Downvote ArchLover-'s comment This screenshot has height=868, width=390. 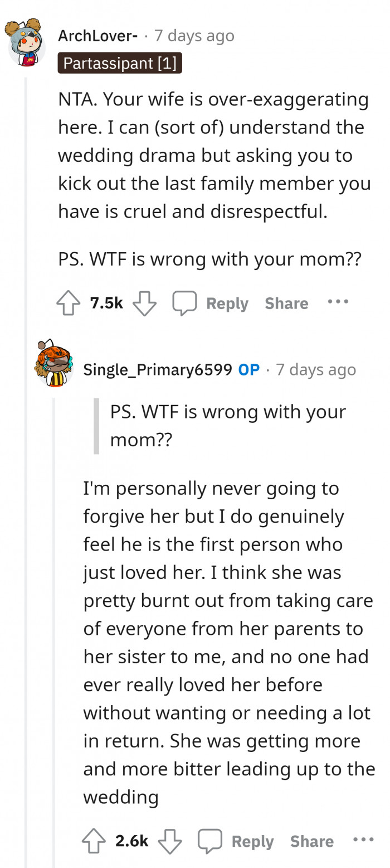coord(144,303)
